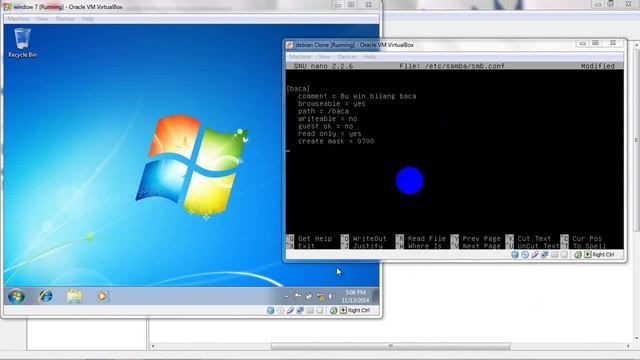Click display indicator in debian Clone status bar
The height and width of the screenshot is (360, 640).
(564, 255)
